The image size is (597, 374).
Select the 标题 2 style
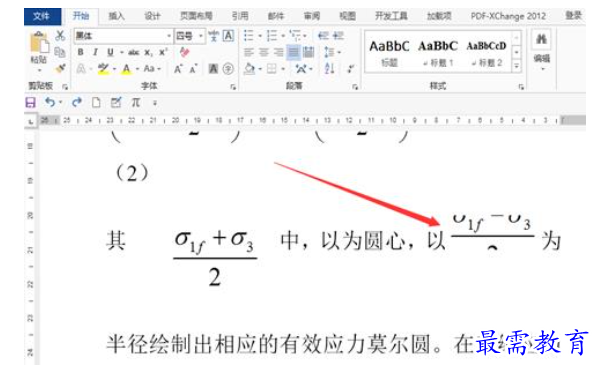[x=487, y=53]
